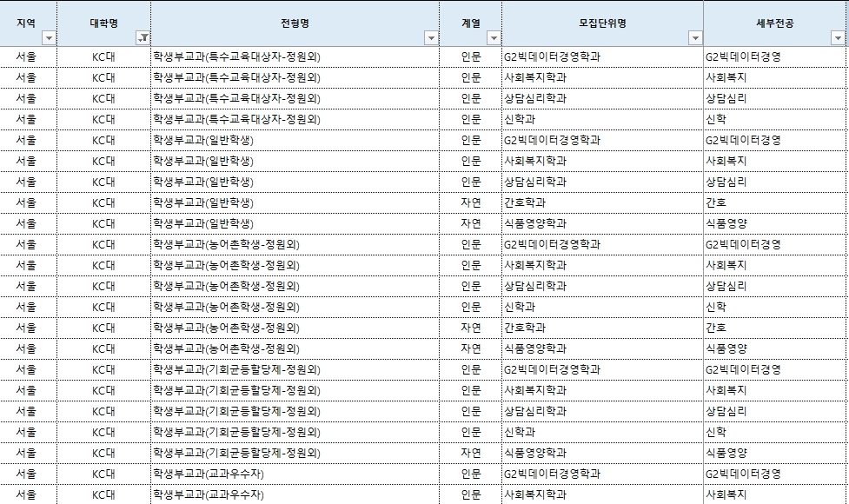The width and height of the screenshot is (849, 504).
Task: Click 간호 detail major in the 농어촌학생 row
Action: (x=715, y=328)
